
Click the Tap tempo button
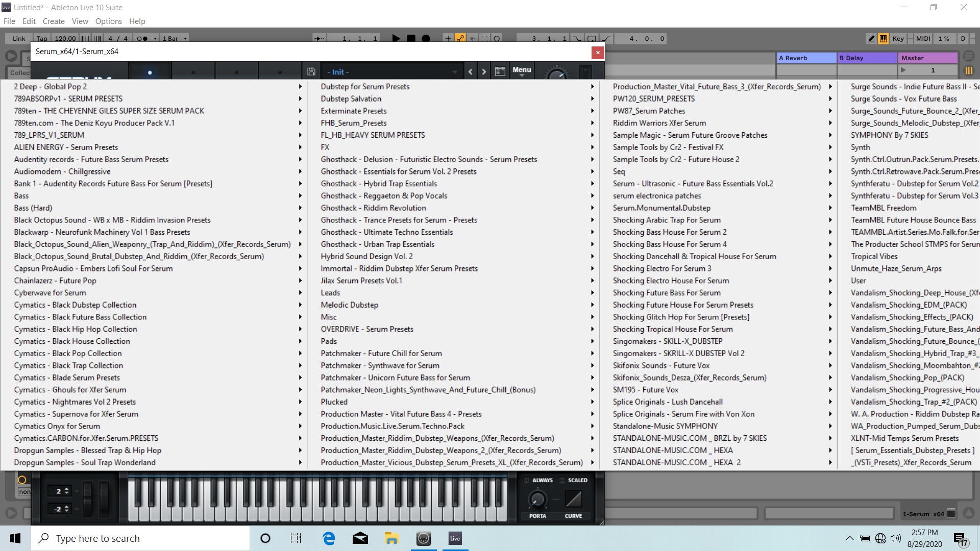point(42,38)
